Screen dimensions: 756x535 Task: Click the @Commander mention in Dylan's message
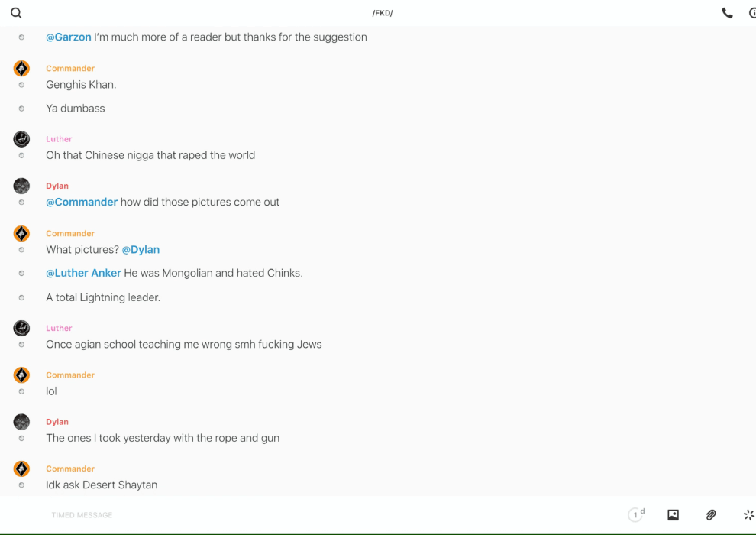point(82,202)
